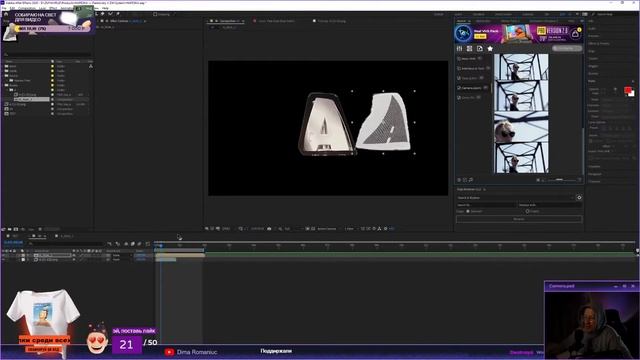Screen dimensions: 640x360
Task: Open the Search & Replace mode dropdown in the script panel
Action: pyautogui.click(x=515, y=198)
